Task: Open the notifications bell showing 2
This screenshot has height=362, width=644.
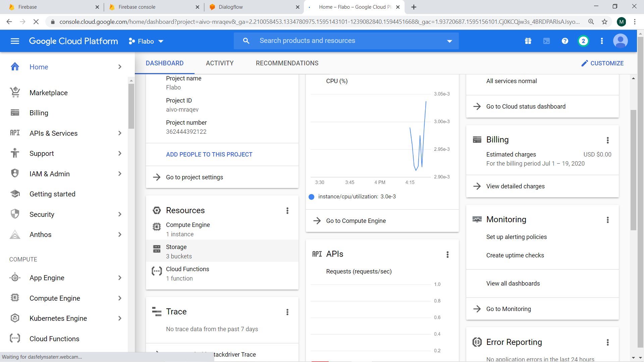Action: pos(583,41)
